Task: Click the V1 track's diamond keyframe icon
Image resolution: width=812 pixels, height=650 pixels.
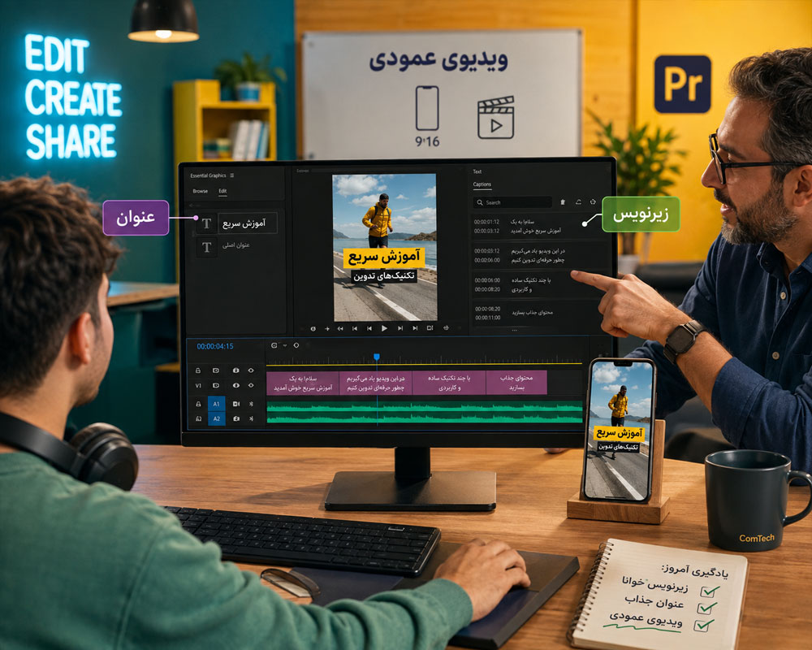Action: (x=251, y=386)
